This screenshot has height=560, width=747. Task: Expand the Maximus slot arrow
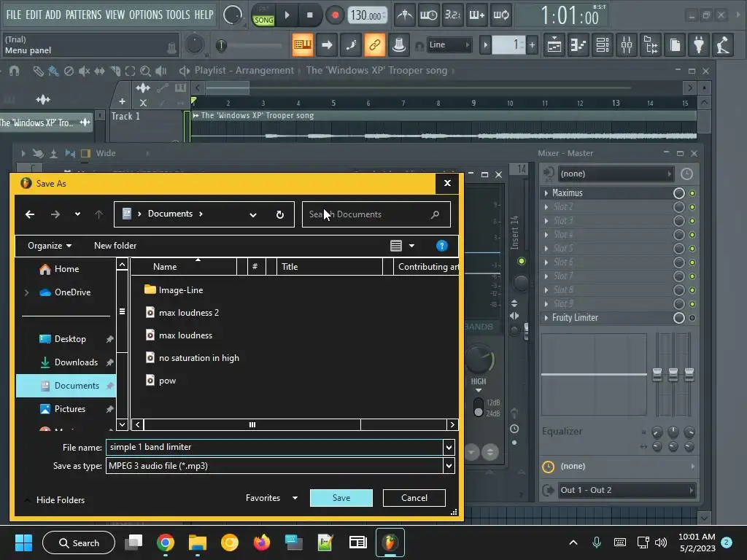pyautogui.click(x=546, y=192)
